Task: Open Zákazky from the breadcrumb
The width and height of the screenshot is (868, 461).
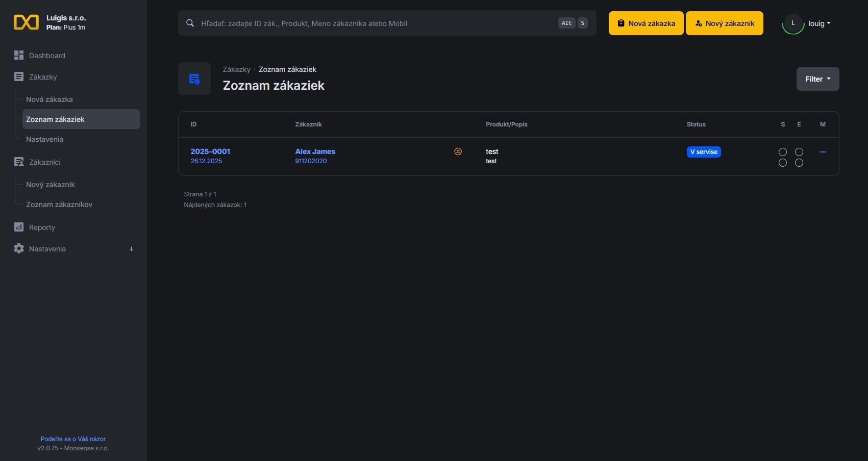Action: [x=236, y=69]
